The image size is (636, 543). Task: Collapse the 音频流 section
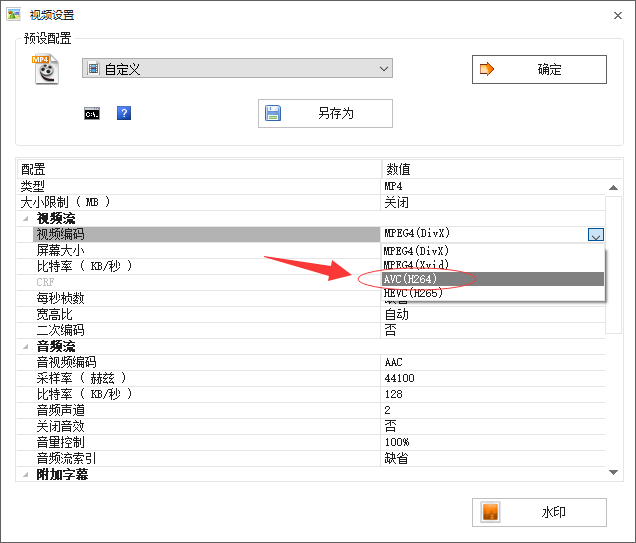point(26,346)
